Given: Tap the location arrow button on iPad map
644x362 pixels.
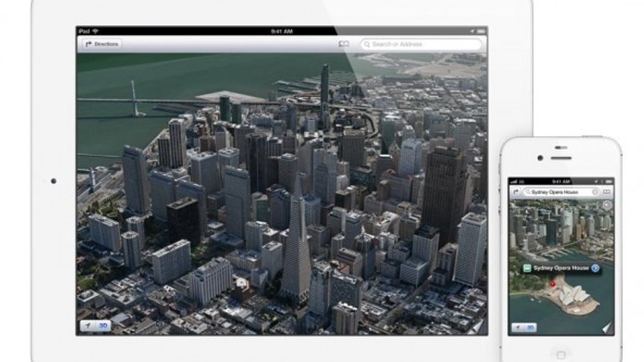Looking at the screenshot, I should click(87, 326).
